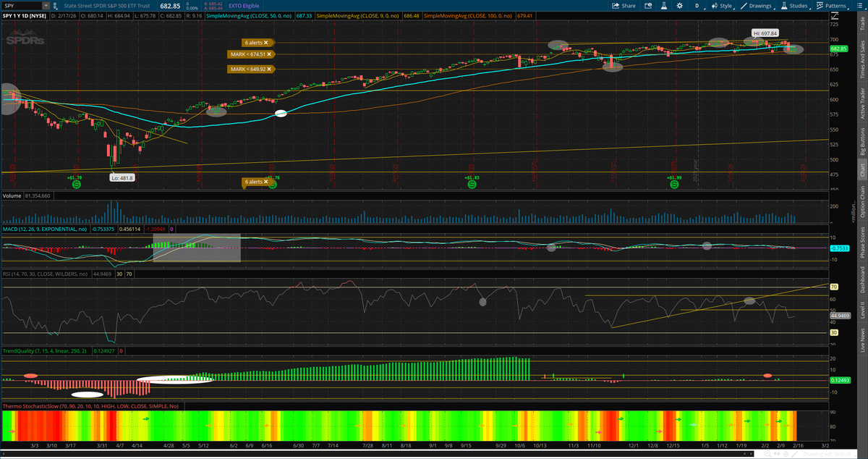Click the Hi: 697.84 price bubble
The image size is (868, 459).
click(x=765, y=33)
